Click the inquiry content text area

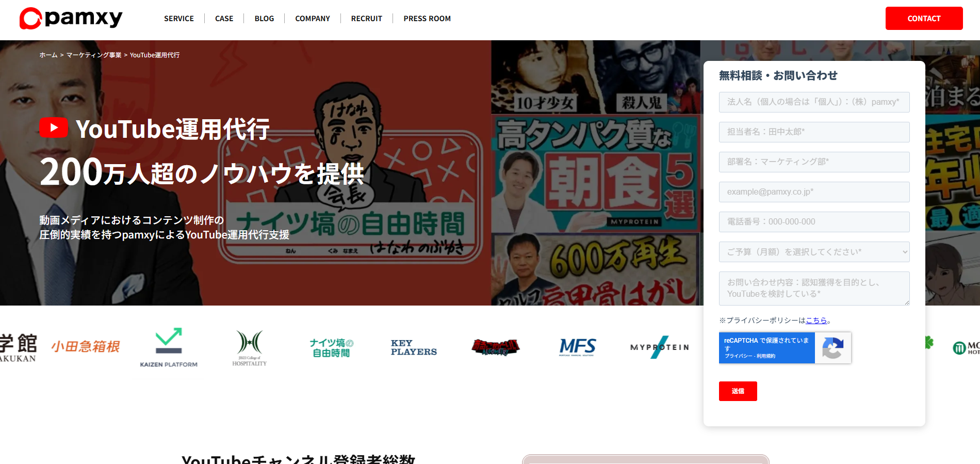click(x=814, y=288)
